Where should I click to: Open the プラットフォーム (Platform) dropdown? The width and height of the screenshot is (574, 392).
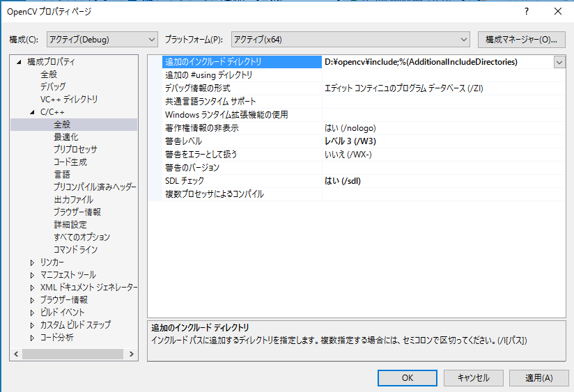tap(351, 39)
